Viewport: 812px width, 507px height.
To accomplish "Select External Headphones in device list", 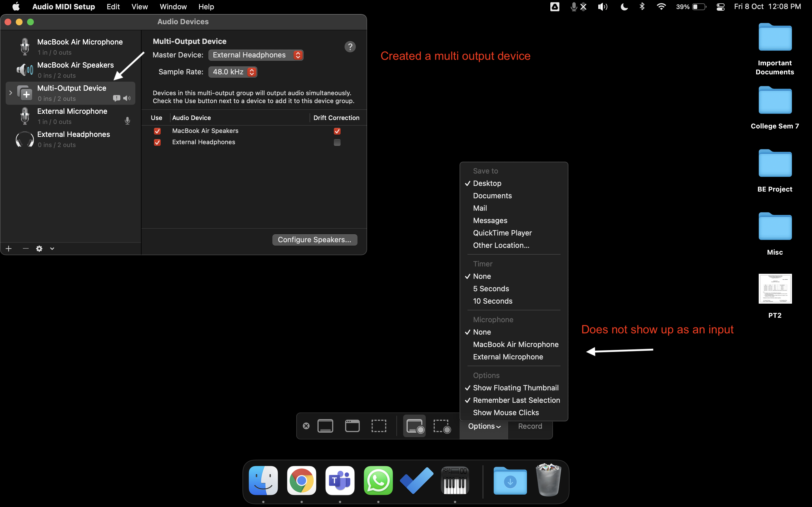I will [x=74, y=139].
